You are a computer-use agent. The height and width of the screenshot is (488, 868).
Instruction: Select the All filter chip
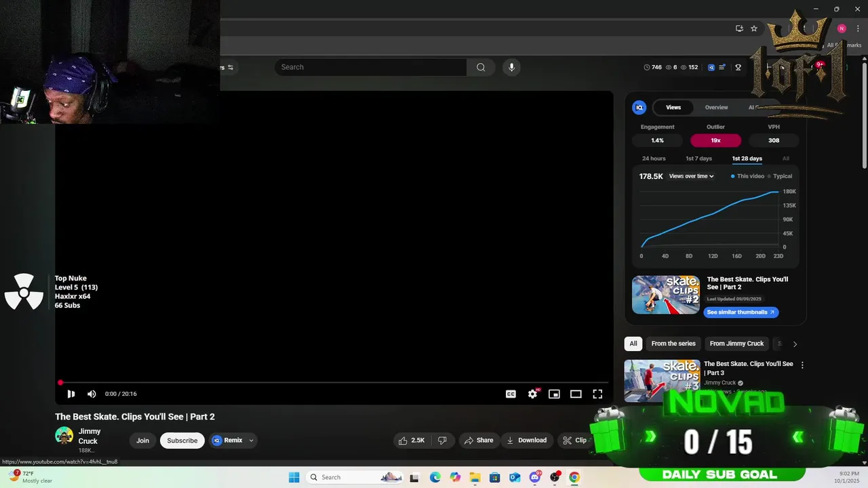click(x=633, y=344)
